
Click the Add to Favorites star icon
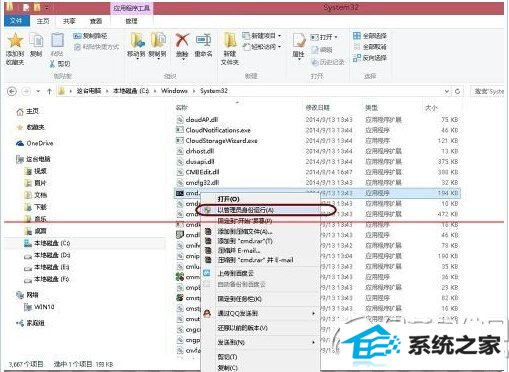tap(15, 41)
